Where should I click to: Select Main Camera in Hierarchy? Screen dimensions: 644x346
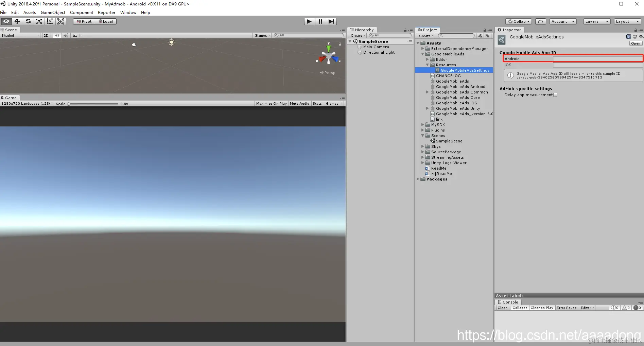[x=376, y=47]
